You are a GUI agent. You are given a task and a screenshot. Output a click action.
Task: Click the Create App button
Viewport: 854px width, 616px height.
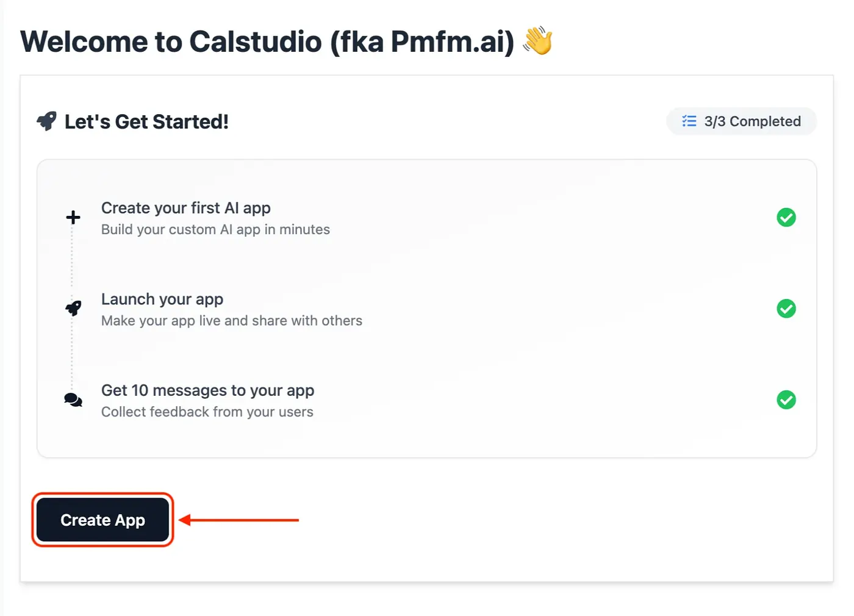click(x=102, y=520)
